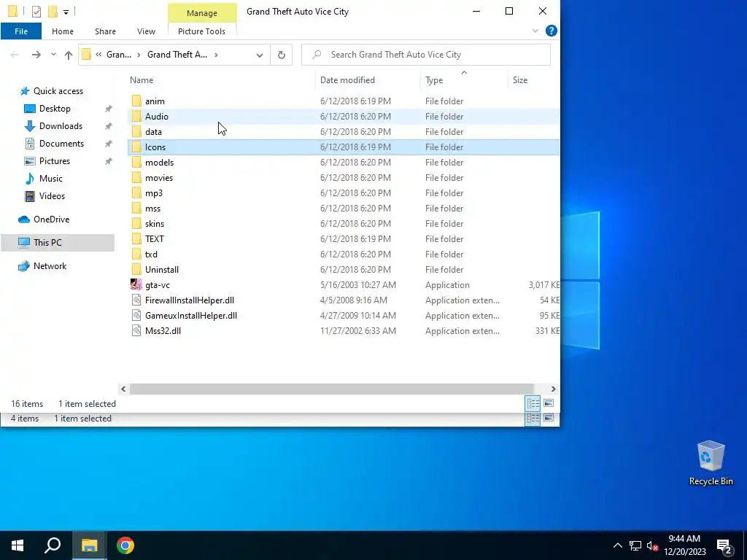This screenshot has width=747, height=560.
Task: Click the horizontal scrollbar right arrow
Action: tap(553, 389)
